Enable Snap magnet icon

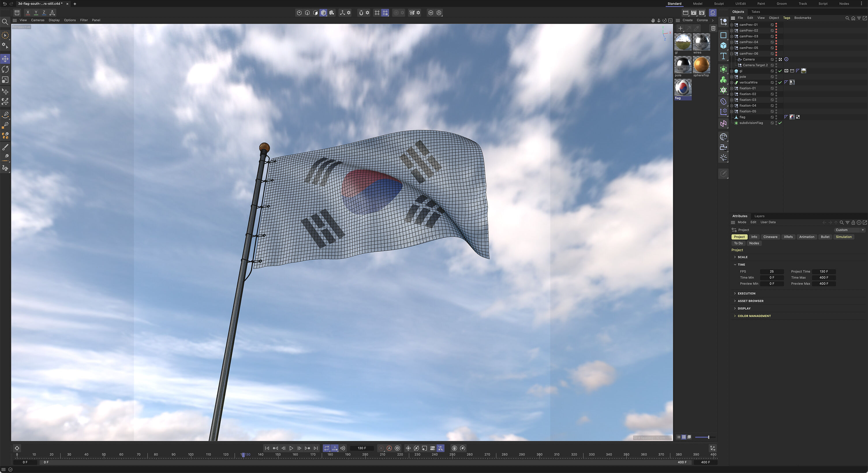[361, 13]
